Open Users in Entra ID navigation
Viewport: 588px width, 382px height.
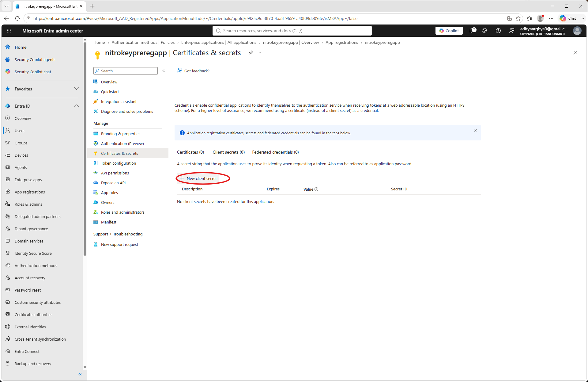(x=19, y=131)
